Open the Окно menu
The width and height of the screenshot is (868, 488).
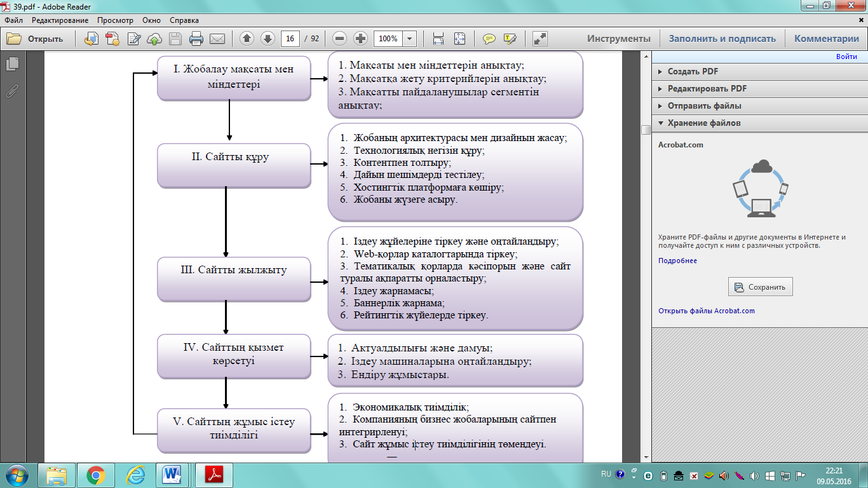pyautogui.click(x=152, y=20)
